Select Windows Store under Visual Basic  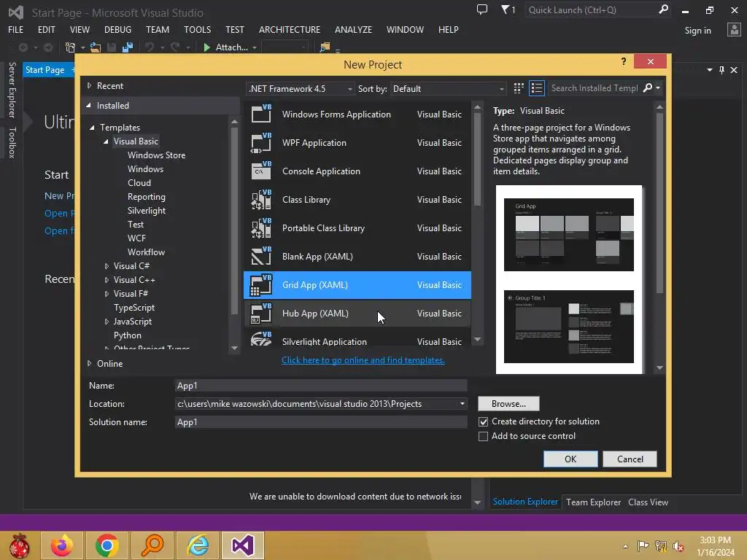(x=156, y=155)
